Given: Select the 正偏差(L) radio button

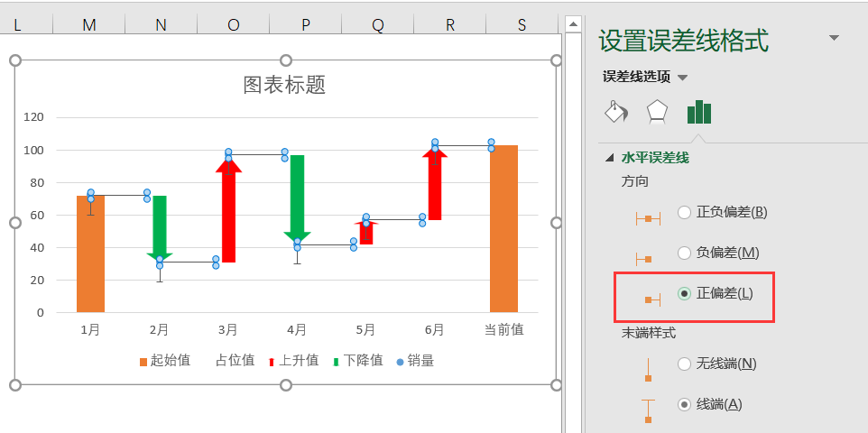Looking at the screenshot, I should (684, 294).
